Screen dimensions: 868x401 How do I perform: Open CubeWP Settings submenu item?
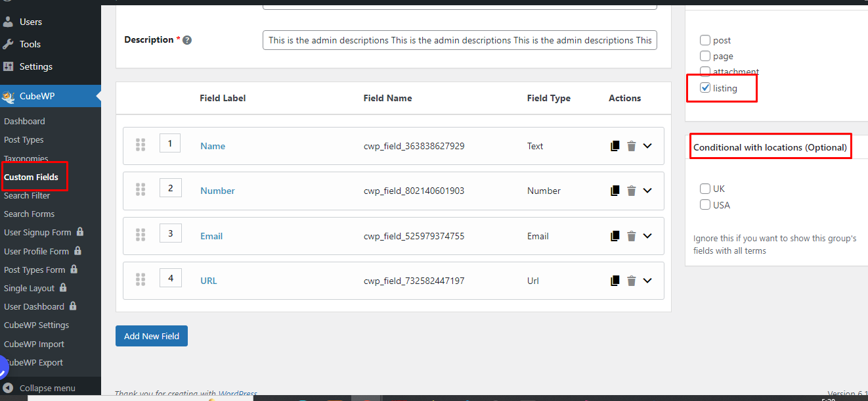[x=36, y=325]
